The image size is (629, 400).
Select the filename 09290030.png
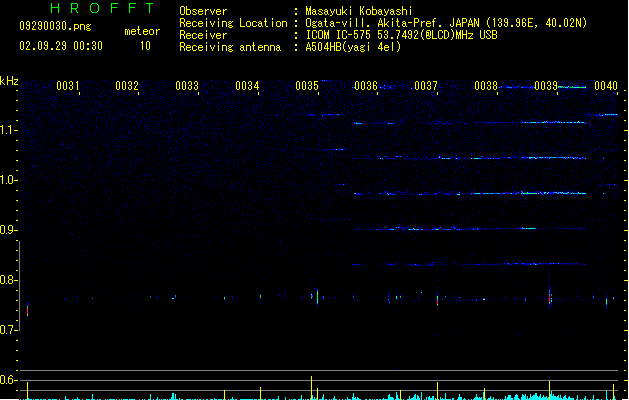(x=55, y=26)
